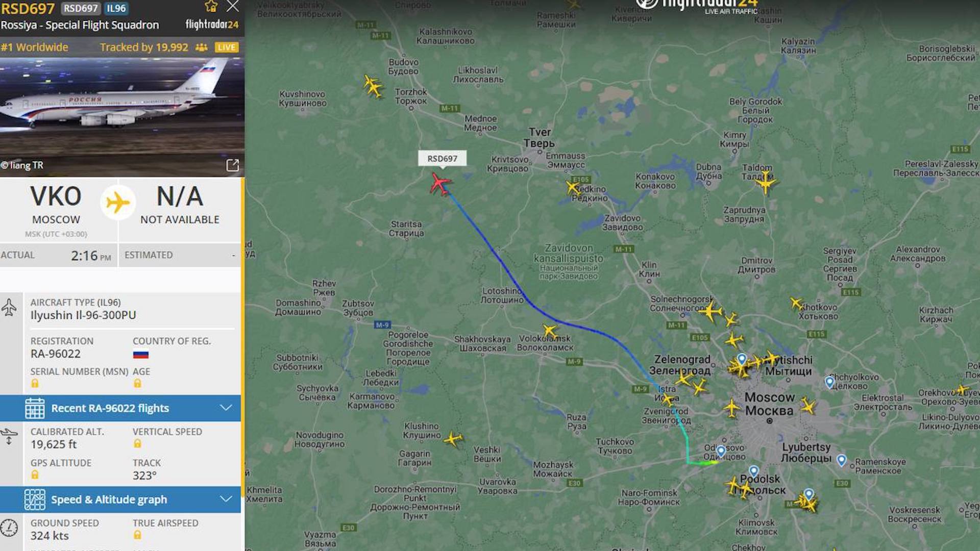
Task: Select the yellow plane near Volokolamsk
Action: coord(549,332)
